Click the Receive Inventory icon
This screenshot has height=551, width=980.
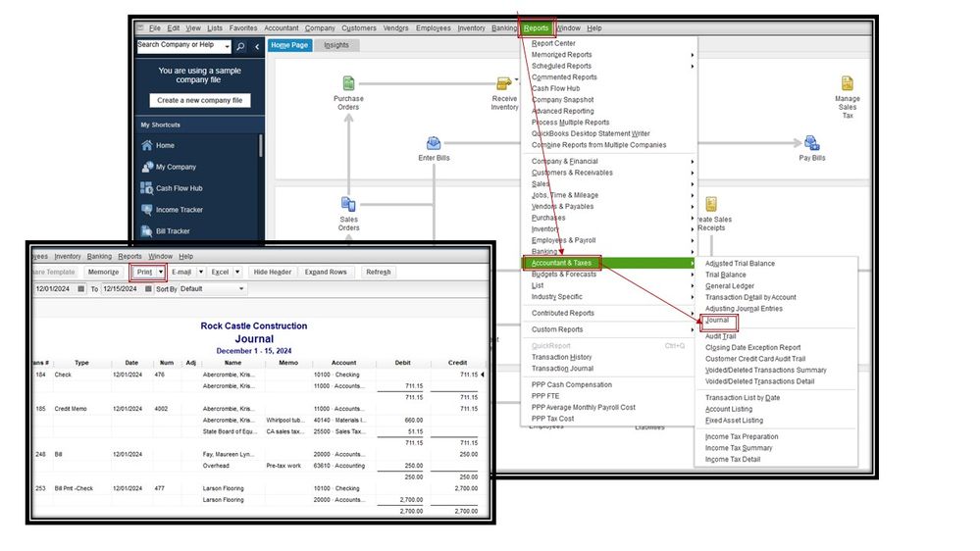point(503,83)
